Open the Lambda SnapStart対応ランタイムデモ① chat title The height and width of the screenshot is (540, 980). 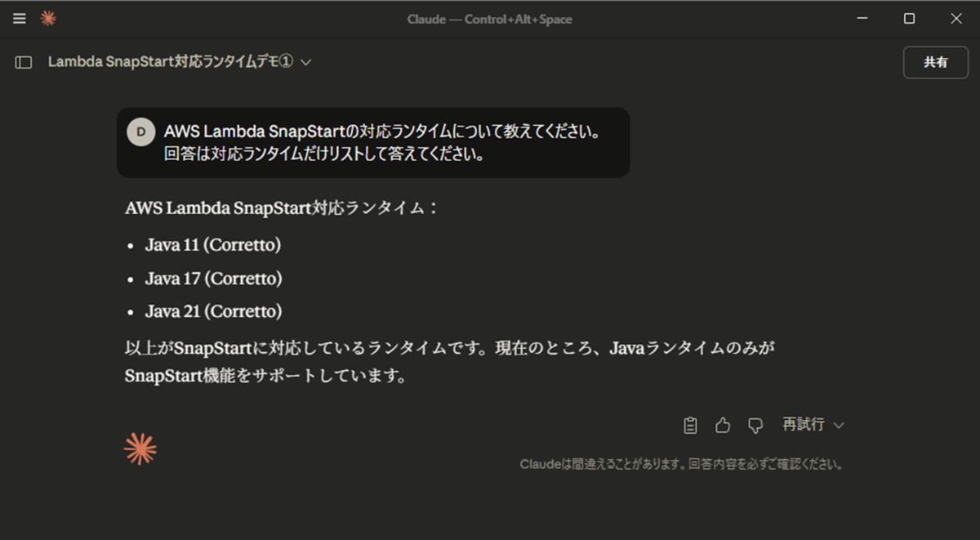pos(170,62)
